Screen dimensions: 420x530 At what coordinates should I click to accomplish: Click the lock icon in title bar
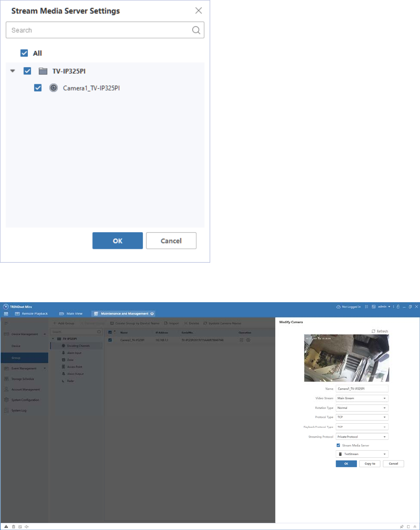398,307
